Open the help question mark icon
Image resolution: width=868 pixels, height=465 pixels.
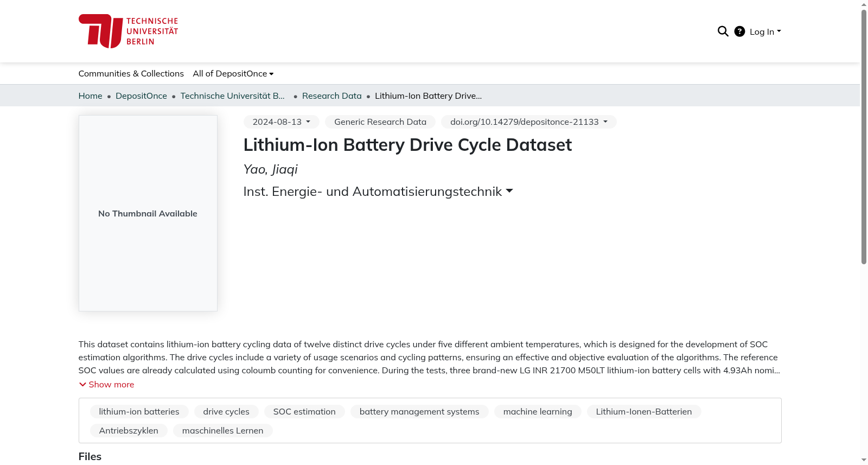(739, 31)
